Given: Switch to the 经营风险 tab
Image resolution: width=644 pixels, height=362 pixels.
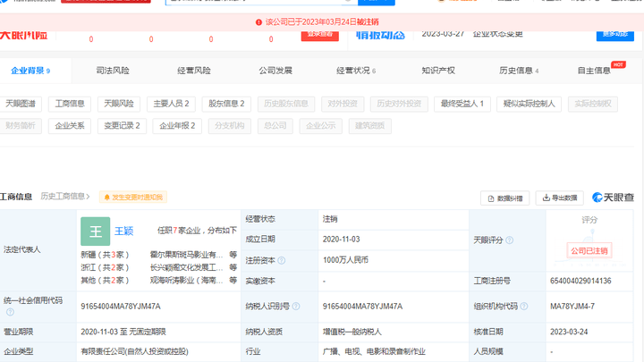Looking at the screenshot, I should click(x=194, y=71).
